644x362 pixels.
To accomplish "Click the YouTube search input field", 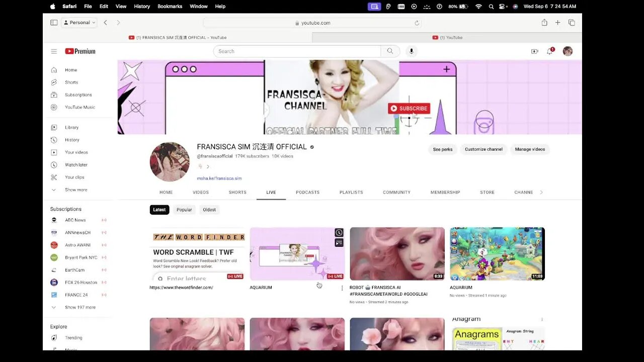I will point(297,51).
